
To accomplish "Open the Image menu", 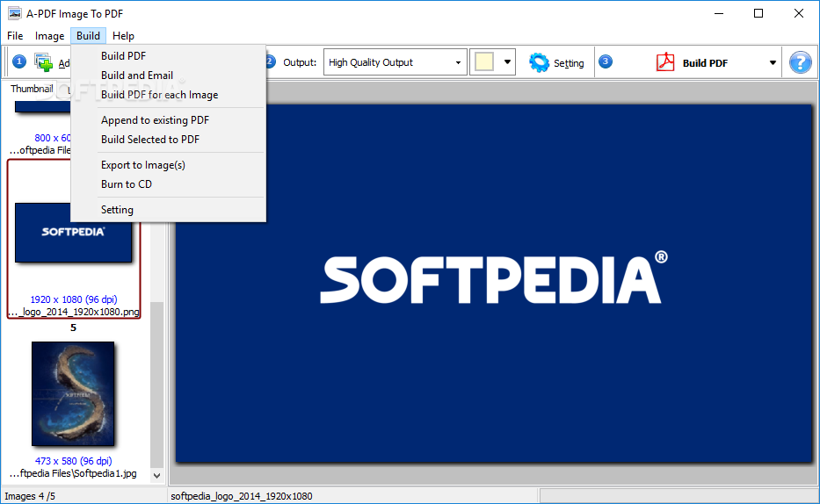I will pos(49,35).
